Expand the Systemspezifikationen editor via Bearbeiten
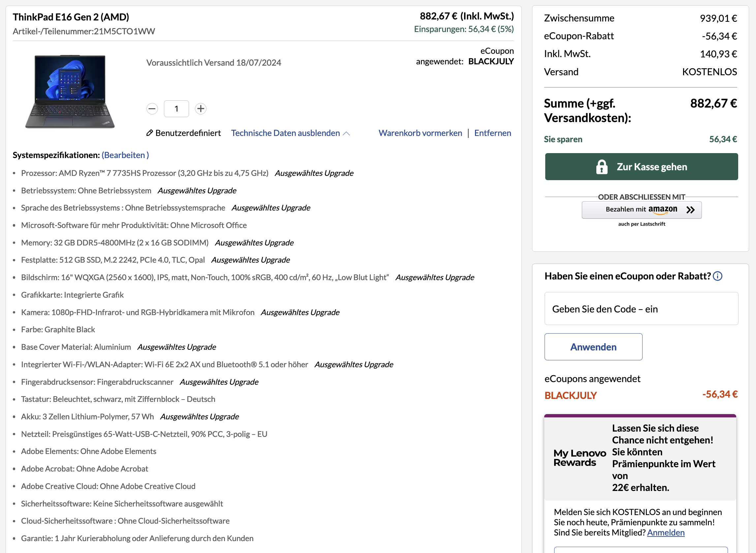756x553 pixels. [x=125, y=155]
